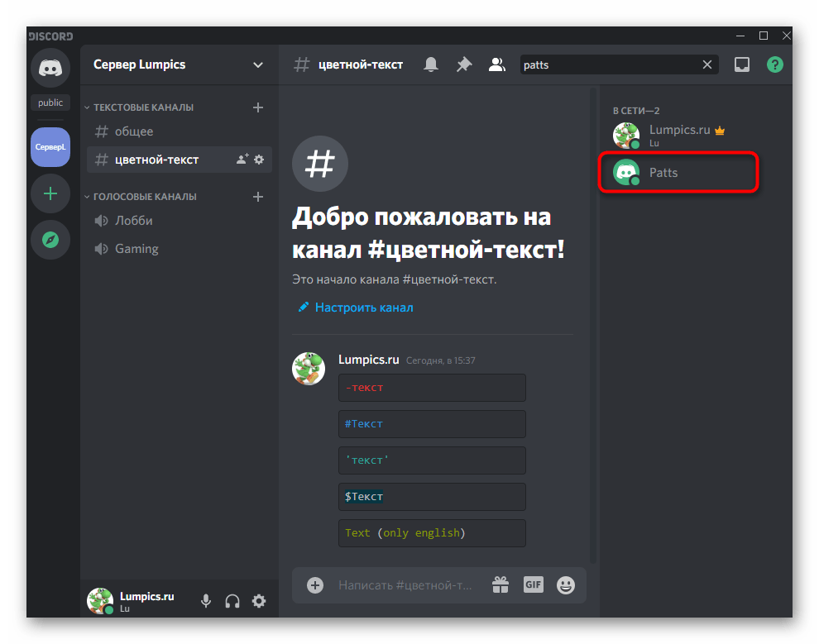
Task: Edit цветной-текст channel gear icon
Action: coord(259,160)
